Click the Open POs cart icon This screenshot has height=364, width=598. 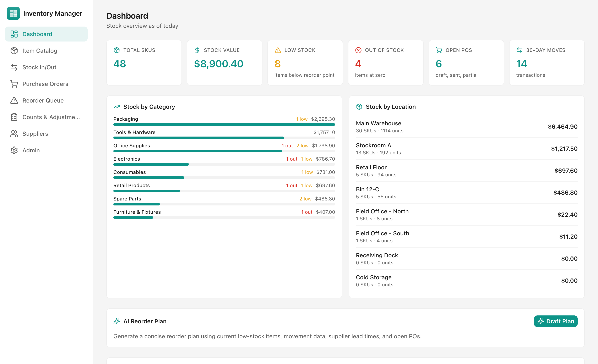(439, 50)
